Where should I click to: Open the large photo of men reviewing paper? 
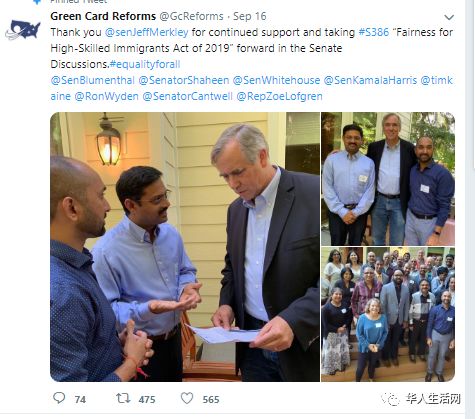pyautogui.click(x=185, y=247)
